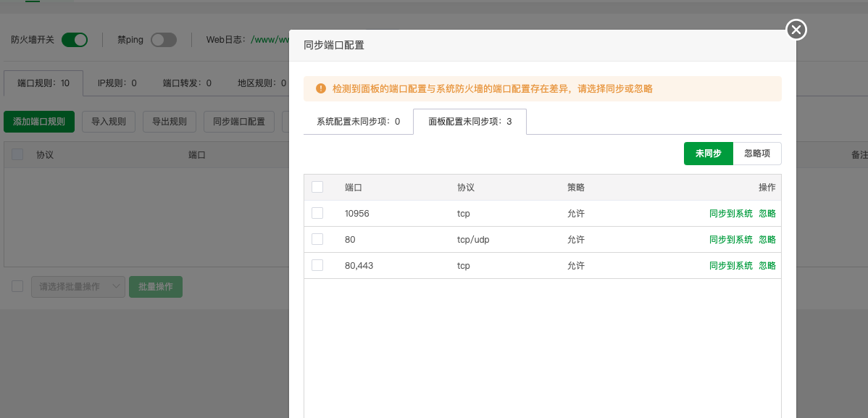Click the 备注 header in background table

click(x=859, y=154)
